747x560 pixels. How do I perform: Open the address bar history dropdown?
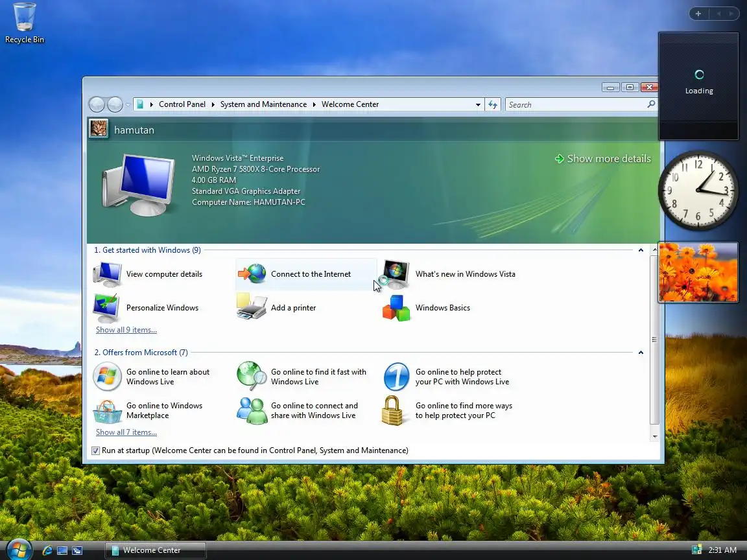[478, 105]
